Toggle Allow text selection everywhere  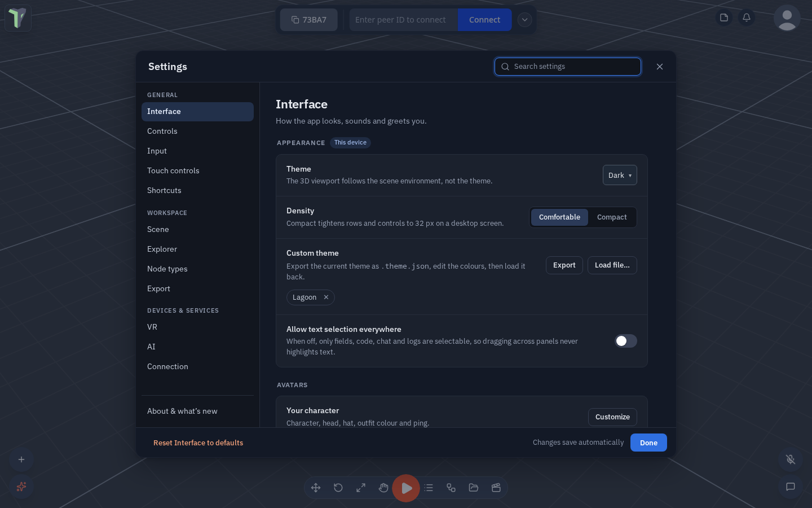pos(626,341)
